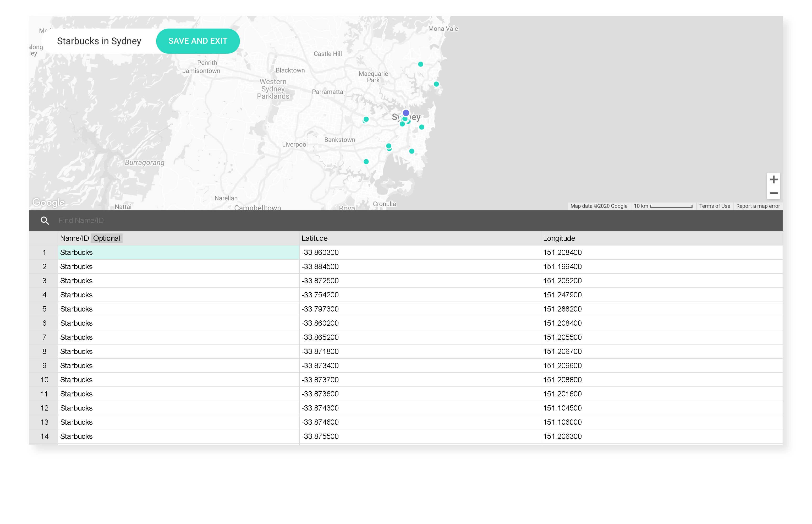Select longitude cell 151.247900
Viewport: 812px width, 524px height.
(662, 295)
